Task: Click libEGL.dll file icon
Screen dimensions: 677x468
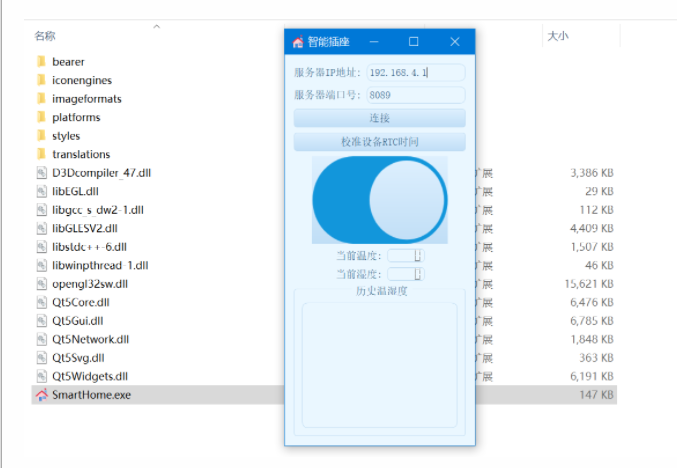Action: click(41, 191)
